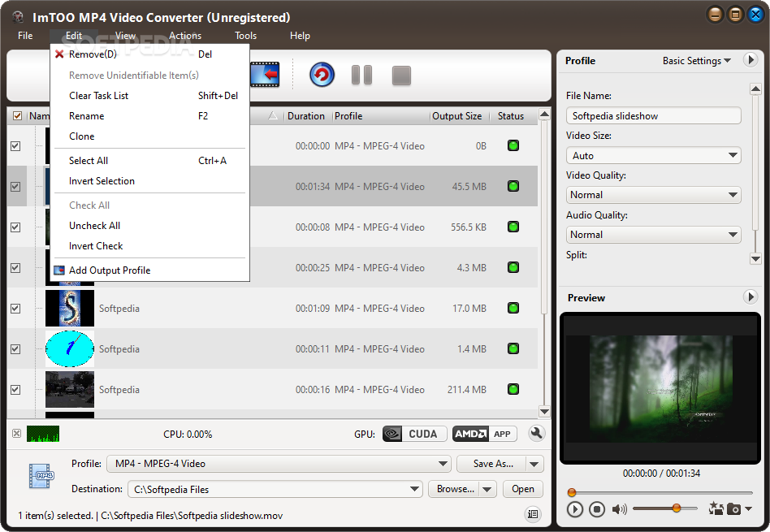Toggle the header check-all checkbox
The image size is (770, 532).
tap(17, 116)
